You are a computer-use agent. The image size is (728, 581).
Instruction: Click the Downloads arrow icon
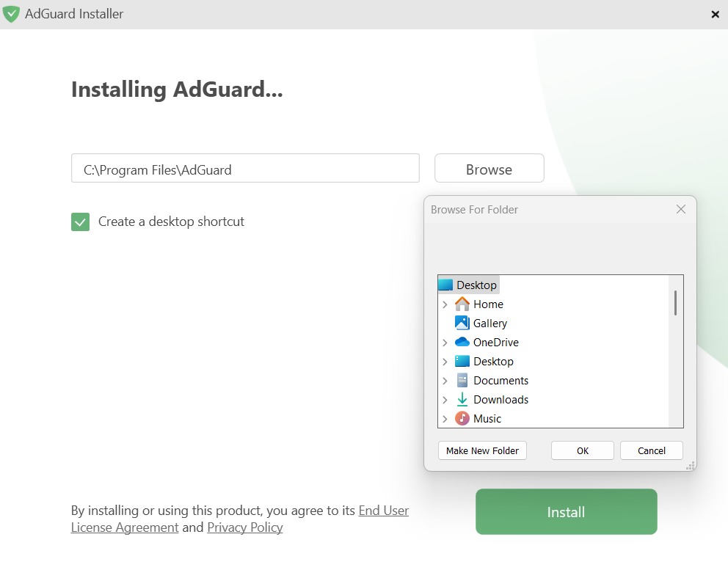coord(462,400)
